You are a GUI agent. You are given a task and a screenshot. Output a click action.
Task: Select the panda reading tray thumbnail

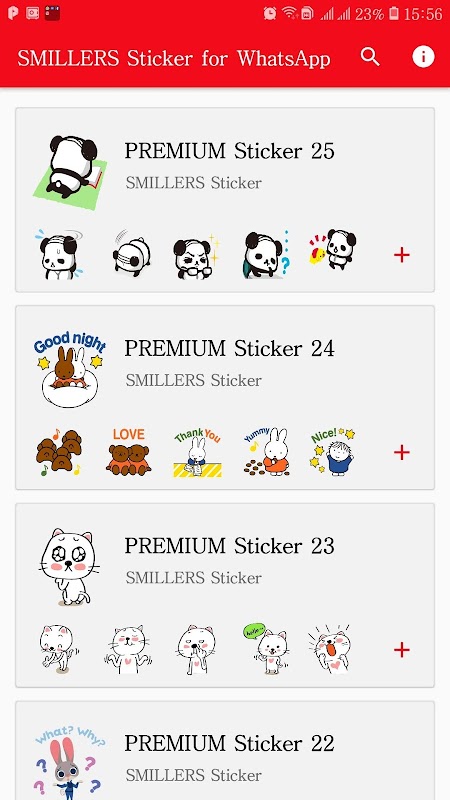tap(70, 172)
